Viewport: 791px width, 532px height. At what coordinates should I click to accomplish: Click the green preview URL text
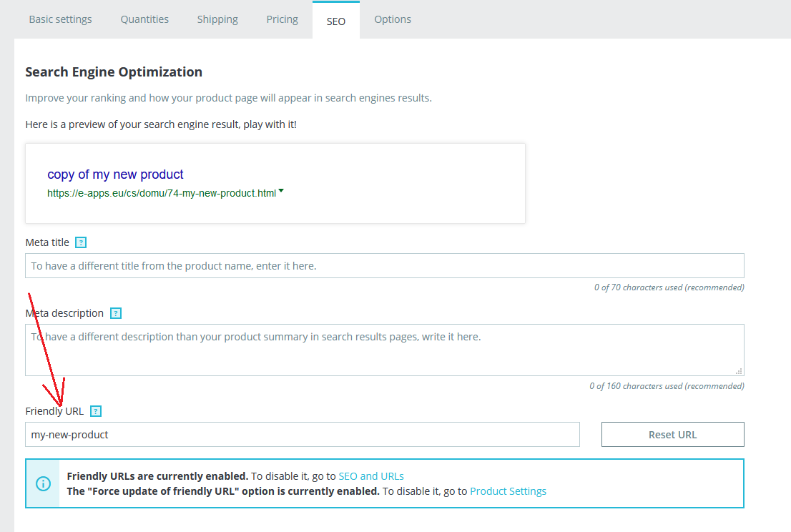click(x=162, y=193)
